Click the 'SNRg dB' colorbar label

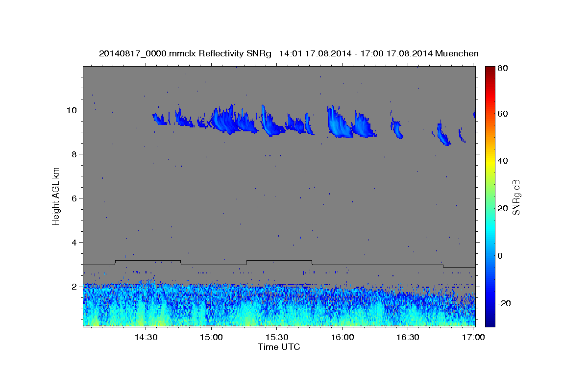516,196
